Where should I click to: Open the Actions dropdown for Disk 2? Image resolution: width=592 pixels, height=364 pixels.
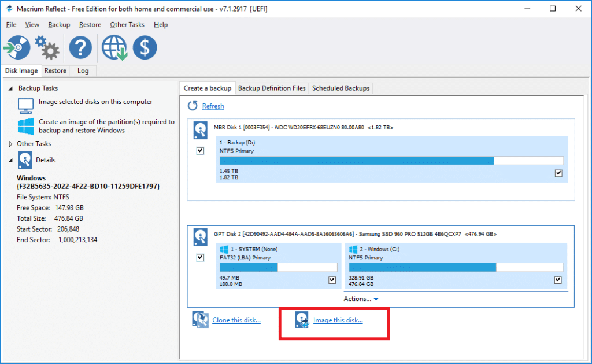[361, 299]
